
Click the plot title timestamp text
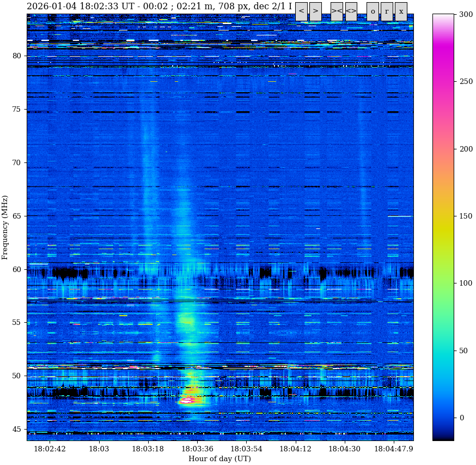tap(159, 7)
